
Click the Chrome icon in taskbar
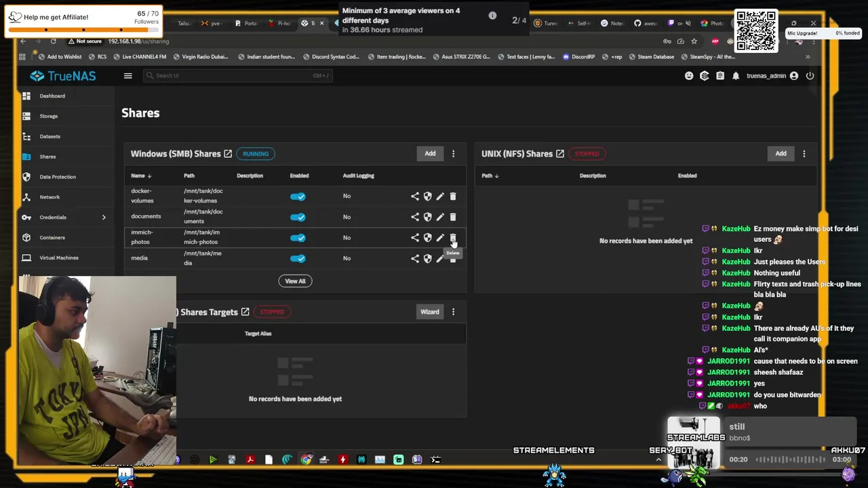[306, 460]
